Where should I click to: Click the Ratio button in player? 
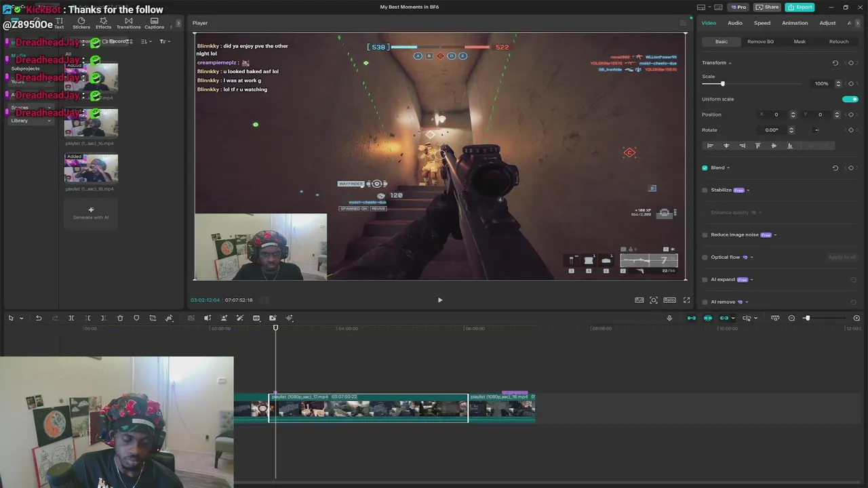(669, 300)
